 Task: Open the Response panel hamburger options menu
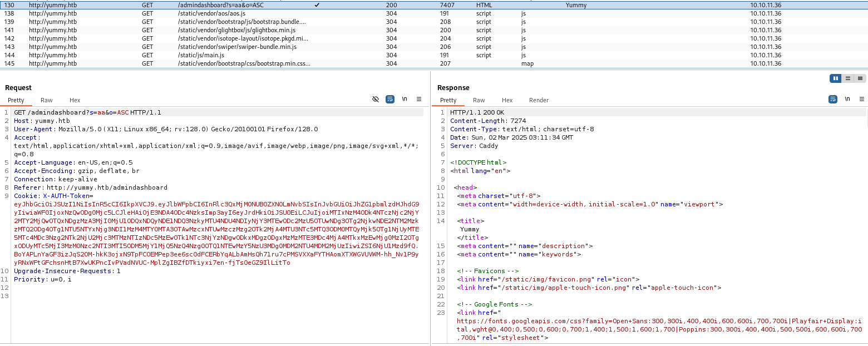862,99
